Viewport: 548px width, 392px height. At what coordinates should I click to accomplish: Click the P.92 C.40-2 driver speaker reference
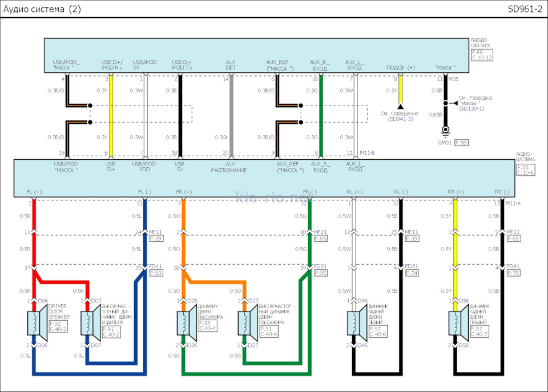(58, 326)
